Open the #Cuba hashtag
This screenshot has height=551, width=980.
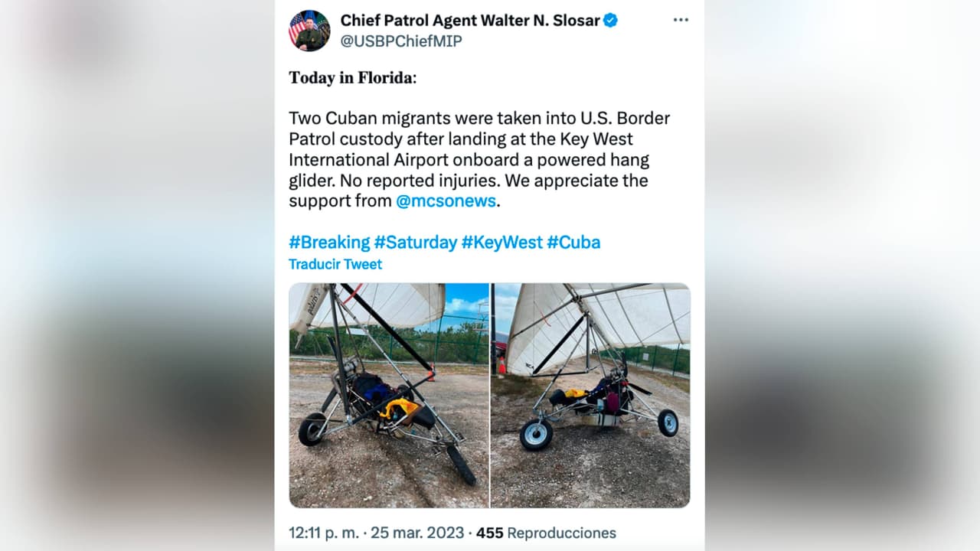coord(573,243)
